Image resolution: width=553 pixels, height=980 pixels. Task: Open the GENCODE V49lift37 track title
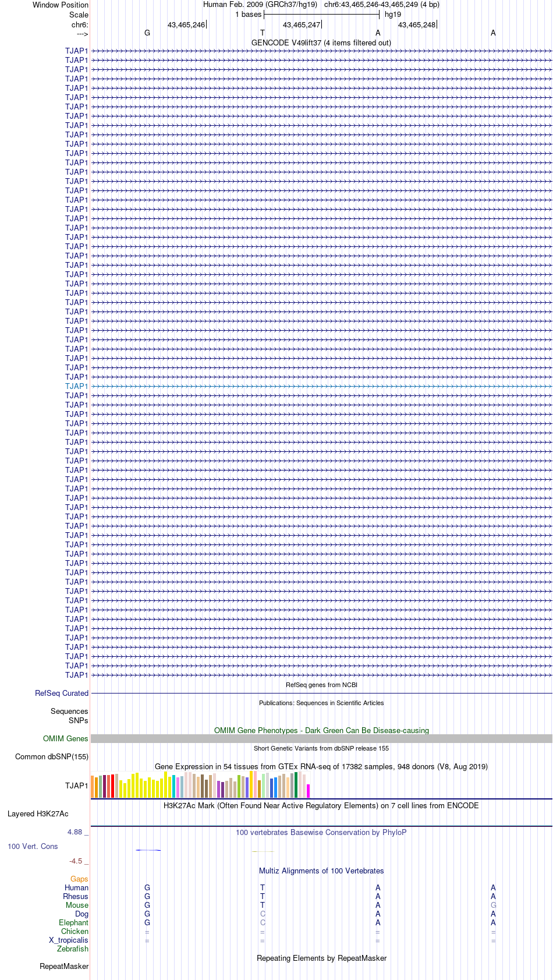pyautogui.click(x=321, y=43)
